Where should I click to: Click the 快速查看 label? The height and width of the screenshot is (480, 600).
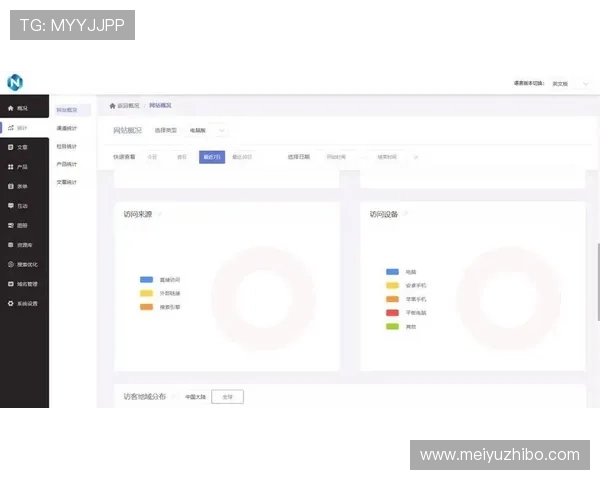point(124,157)
